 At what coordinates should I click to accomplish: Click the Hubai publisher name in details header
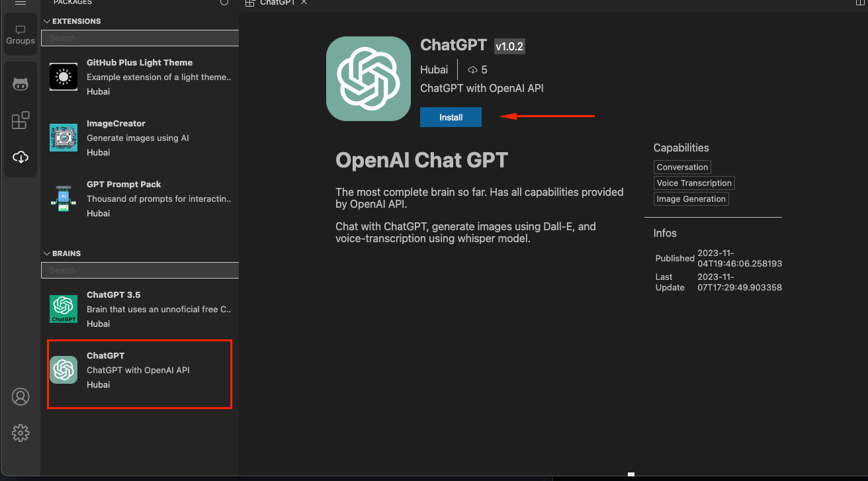point(434,69)
